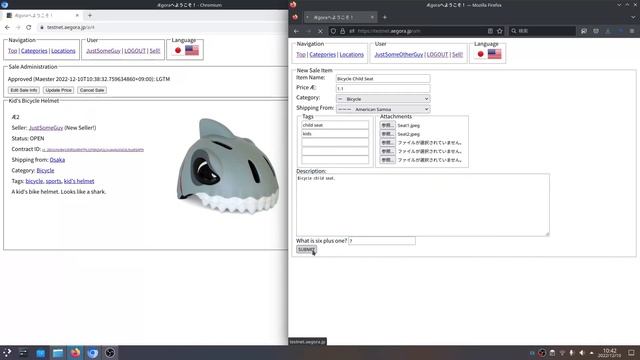Screen dimensions: 640x360
Task: Open the Firefox hamburger menu
Action: (632, 31)
